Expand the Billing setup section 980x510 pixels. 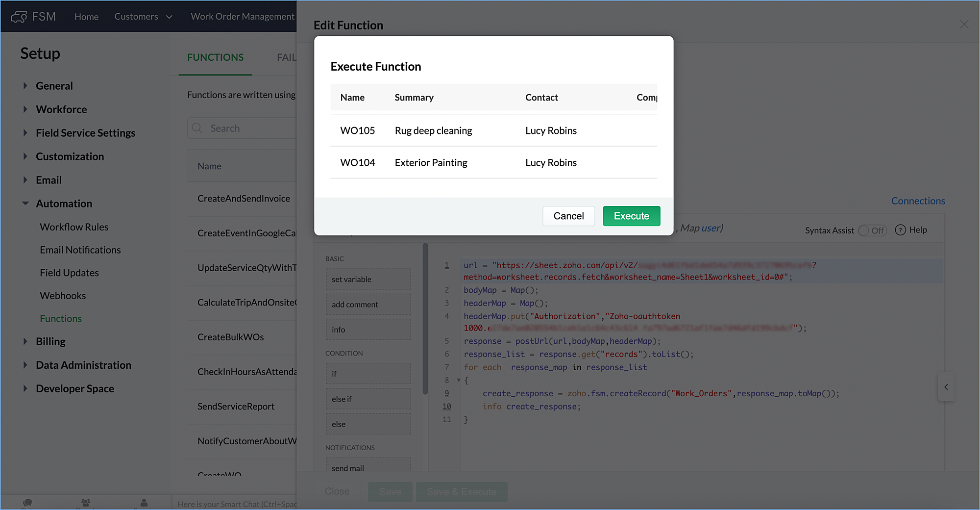click(25, 341)
